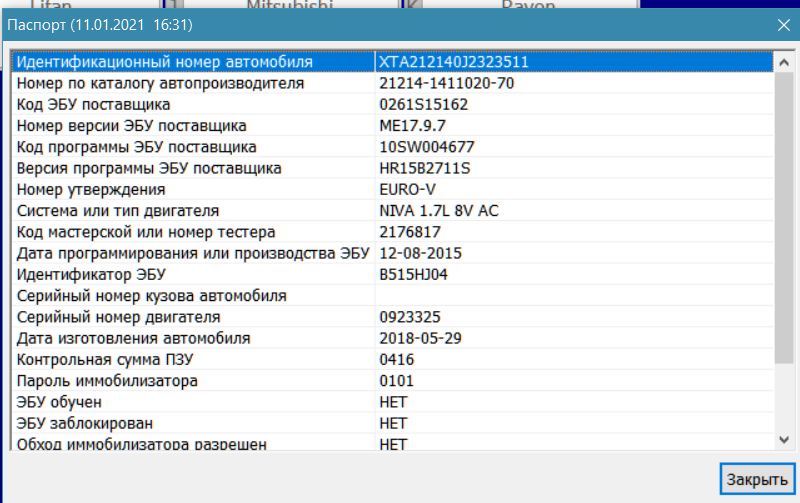Click the VIN value XTA212140J2323511
The image size is (800, 503).
453,62
